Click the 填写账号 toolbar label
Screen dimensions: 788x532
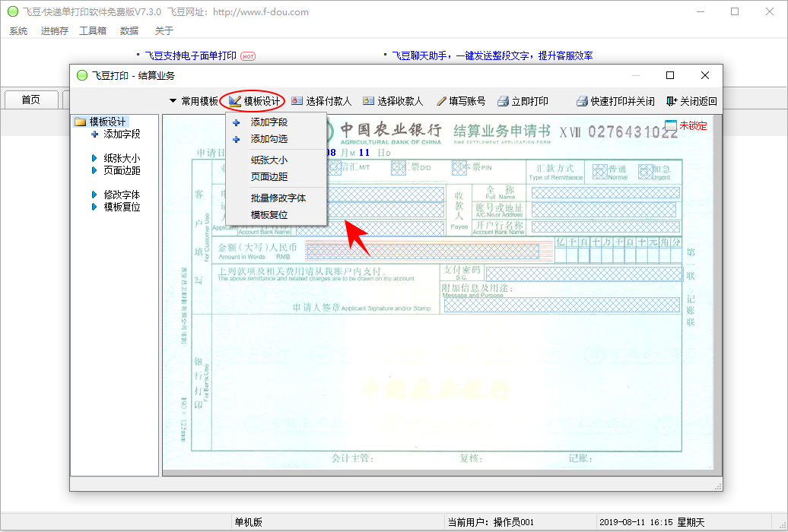467,102
